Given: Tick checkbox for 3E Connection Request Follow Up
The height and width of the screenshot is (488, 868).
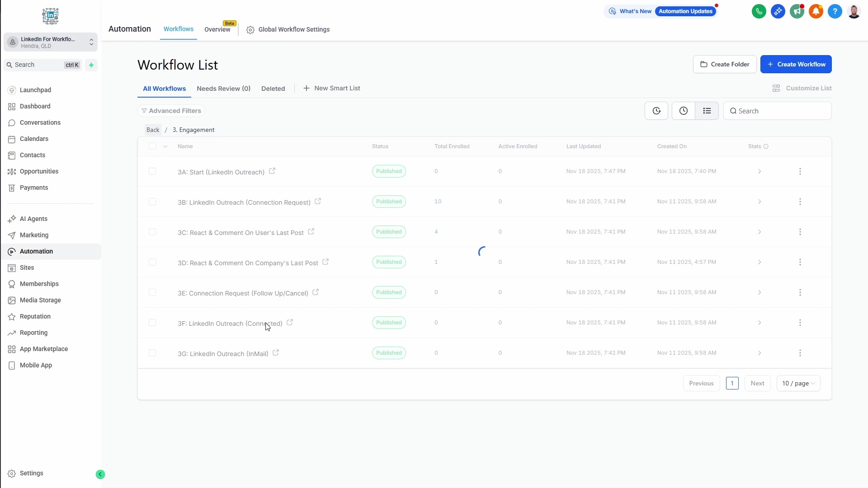Looking at the screenshot, I should coord(152,292).
